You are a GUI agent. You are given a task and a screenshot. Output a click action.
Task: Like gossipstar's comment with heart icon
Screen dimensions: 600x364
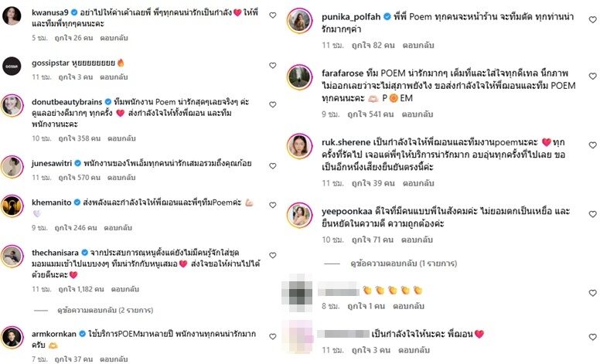[x=273, y=66]
